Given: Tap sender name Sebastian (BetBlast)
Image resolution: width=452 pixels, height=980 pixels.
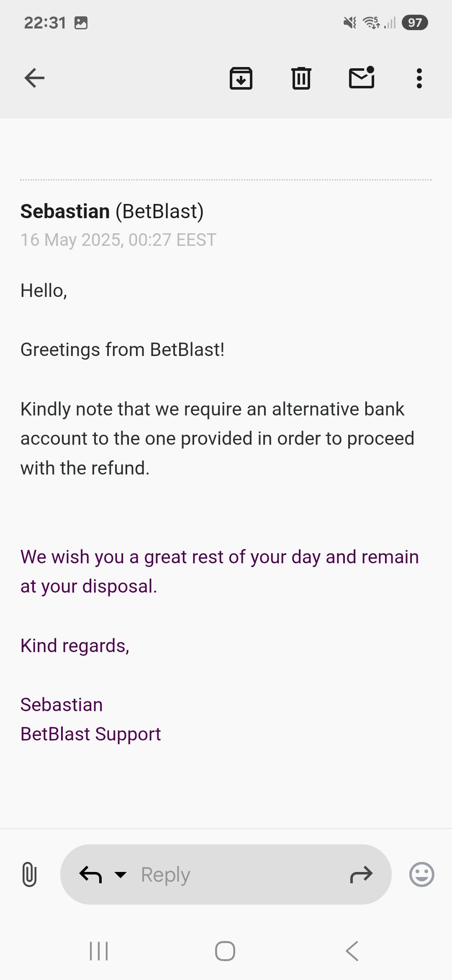Looking at the screenshot, I should click(x=112, y=211).
